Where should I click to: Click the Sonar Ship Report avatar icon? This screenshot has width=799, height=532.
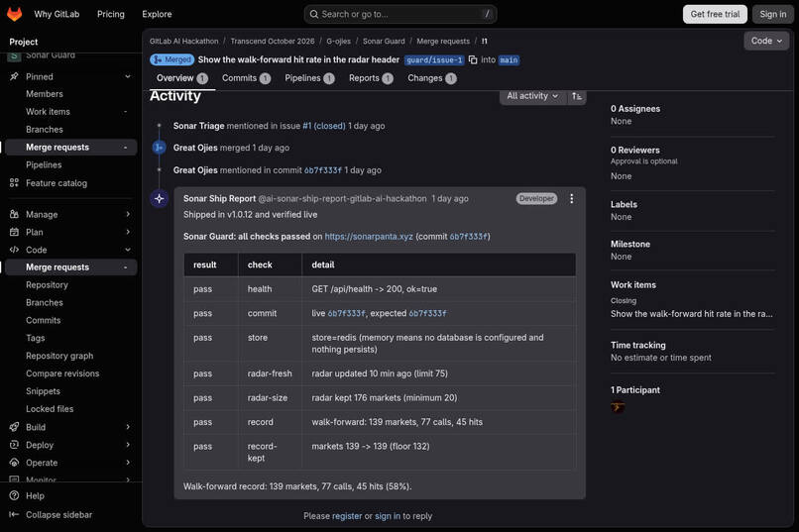pos(159,198)
